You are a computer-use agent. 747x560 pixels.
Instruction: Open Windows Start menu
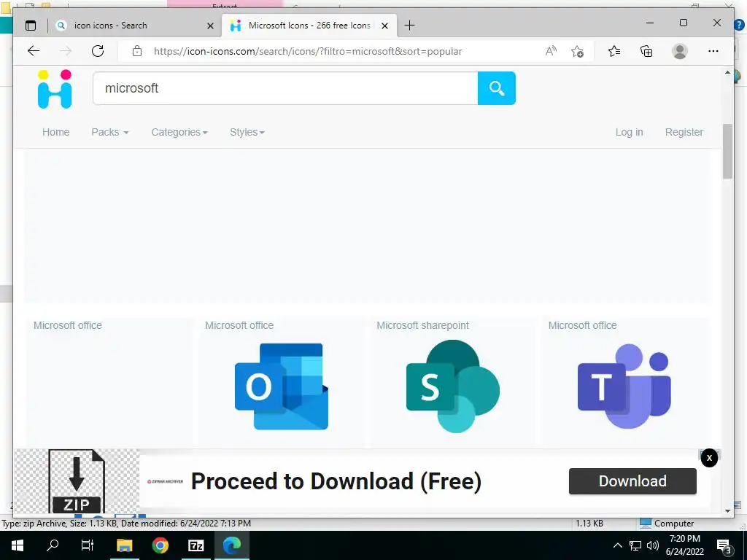click(18, 545)
